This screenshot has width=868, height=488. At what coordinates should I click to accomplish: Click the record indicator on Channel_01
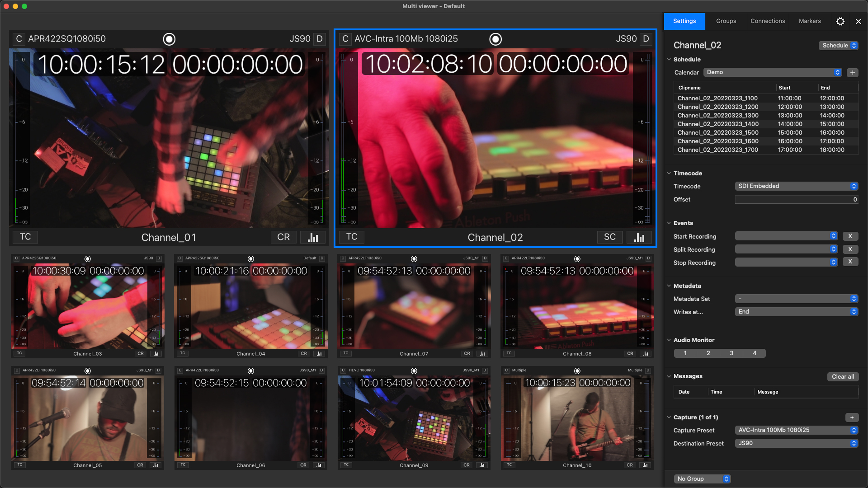point(169,39)
